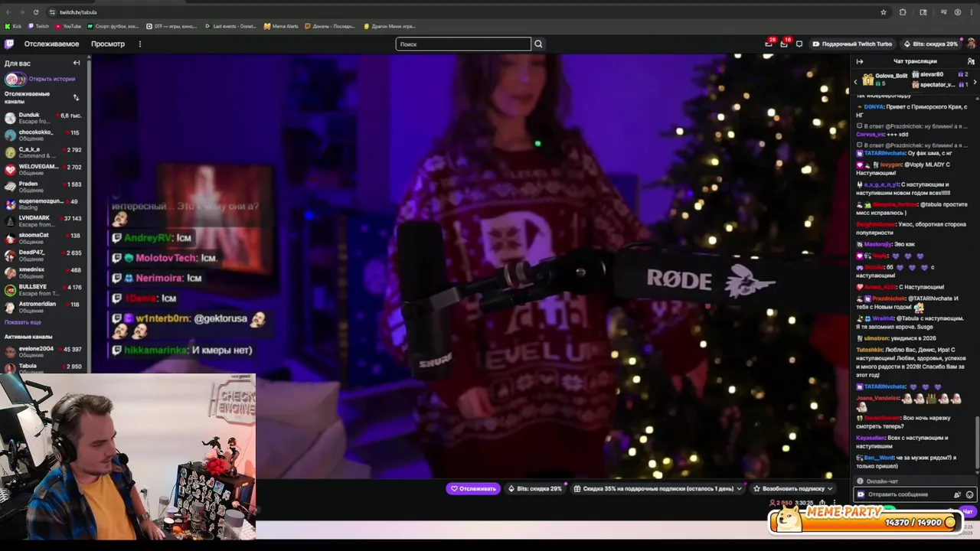Open the Twitch bookmark
Viewport: 980px width, 551px height.
click(x=38, y=26)
